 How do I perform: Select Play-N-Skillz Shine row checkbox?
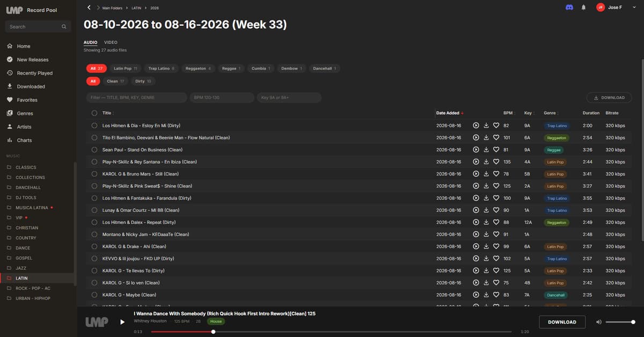[x=94, y=186]
